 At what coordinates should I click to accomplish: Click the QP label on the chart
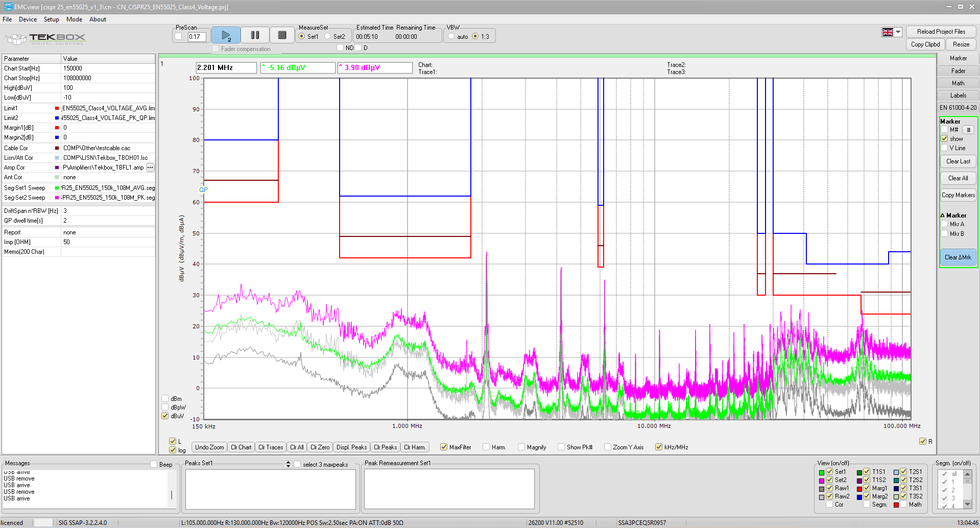(203, 189)
